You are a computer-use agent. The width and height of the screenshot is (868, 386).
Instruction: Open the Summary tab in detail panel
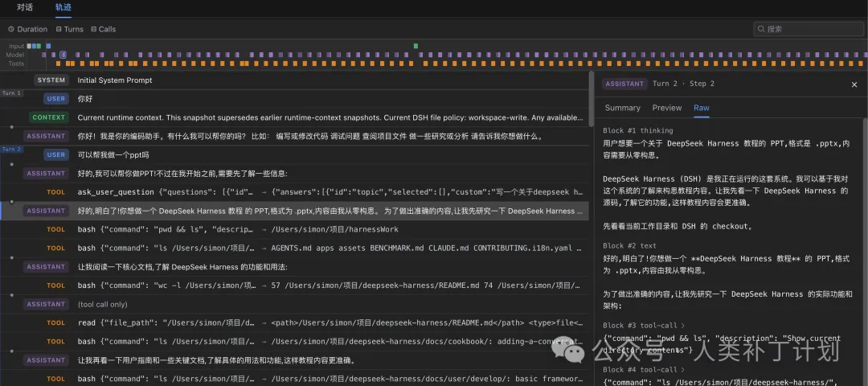coord(622,108)
